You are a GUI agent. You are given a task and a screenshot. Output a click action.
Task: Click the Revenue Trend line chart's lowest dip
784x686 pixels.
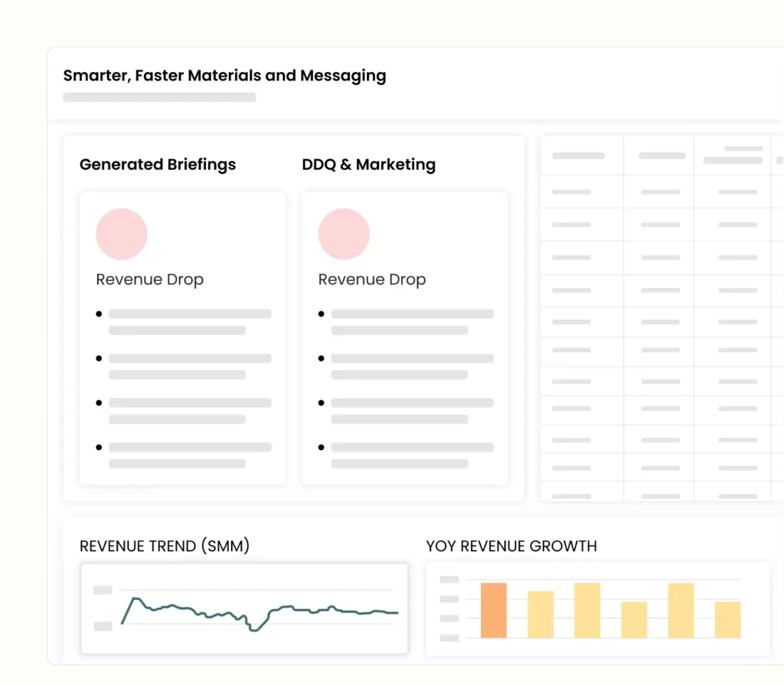(254, 629)
